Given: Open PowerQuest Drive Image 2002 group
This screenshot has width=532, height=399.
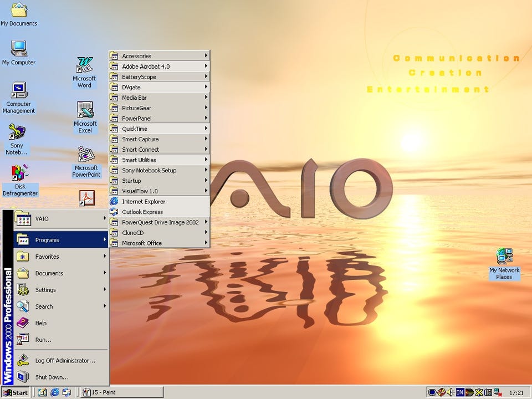Looking at the screenshot, I should point(159,222).
